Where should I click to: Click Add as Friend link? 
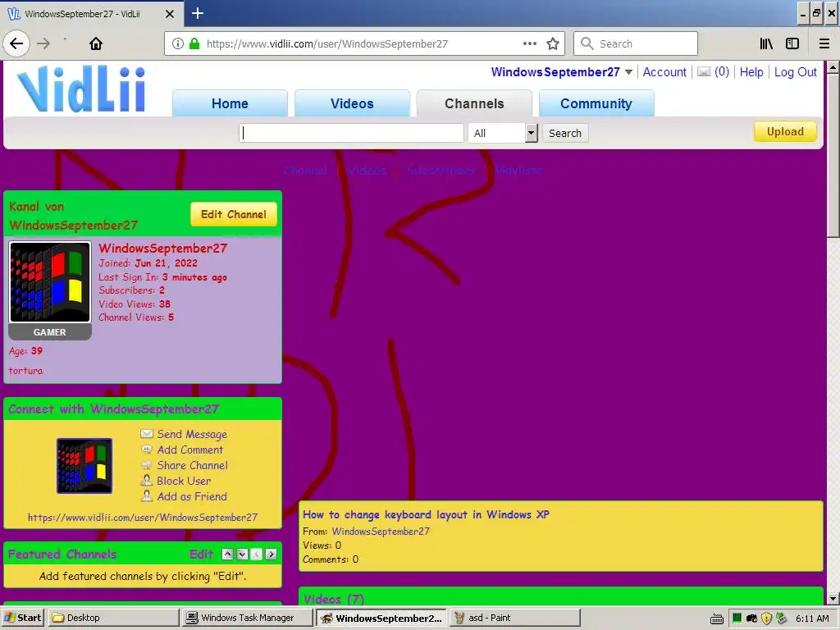click(x=192, y=496)
